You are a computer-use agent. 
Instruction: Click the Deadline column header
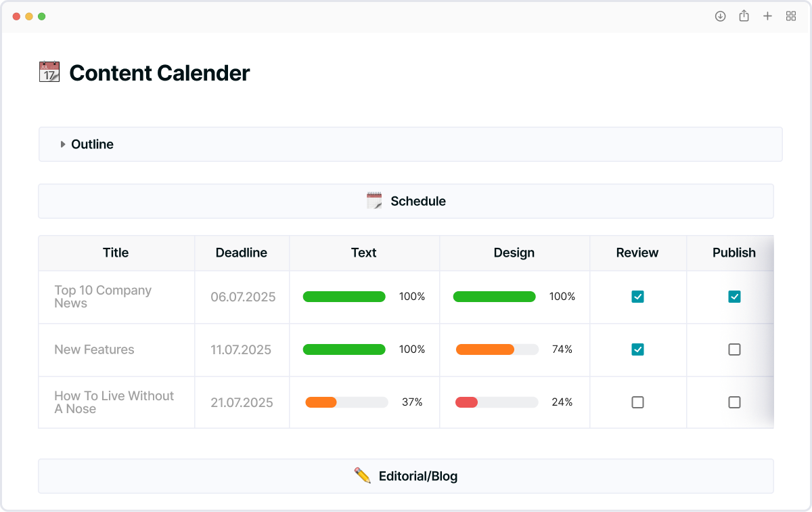pos(242,253)
